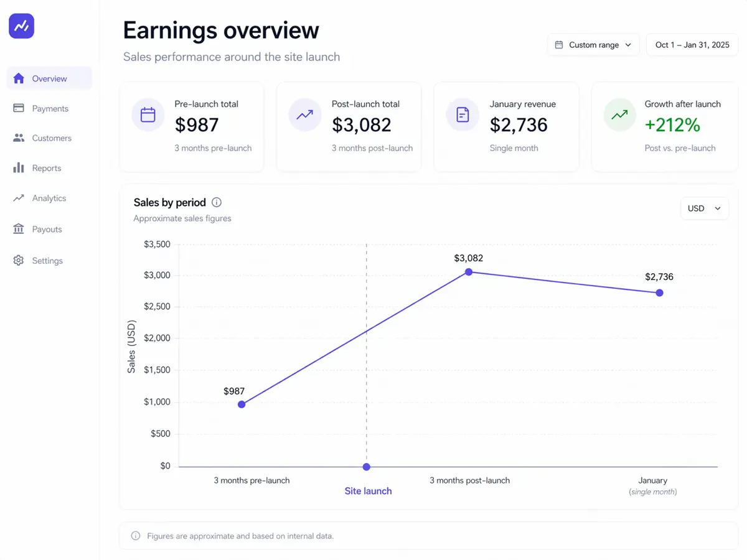Screen dimensions: 747x560
Task: Click the Overview home icon
Action: pyautogui.click(x=19, y=78)
